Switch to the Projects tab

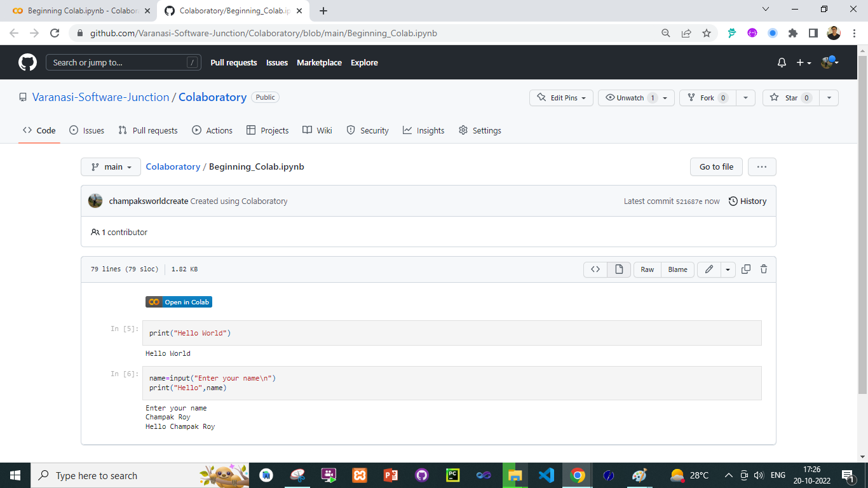268,130
